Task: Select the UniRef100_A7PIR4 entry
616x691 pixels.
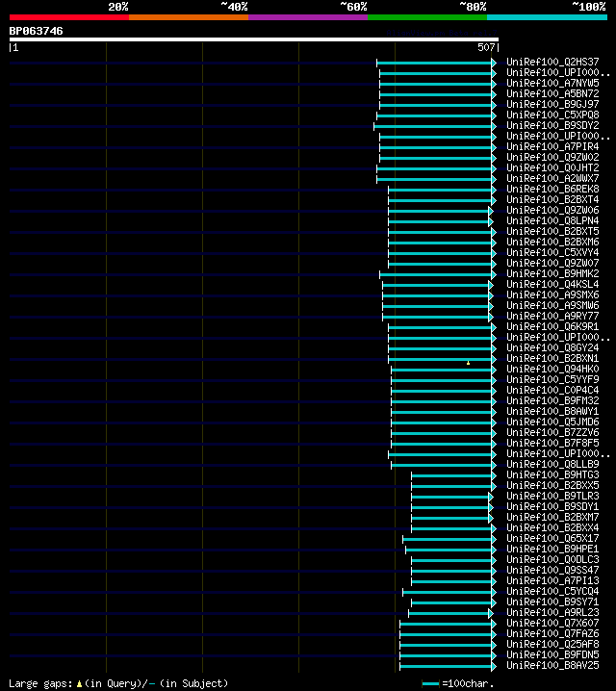Action: [552, 146]
